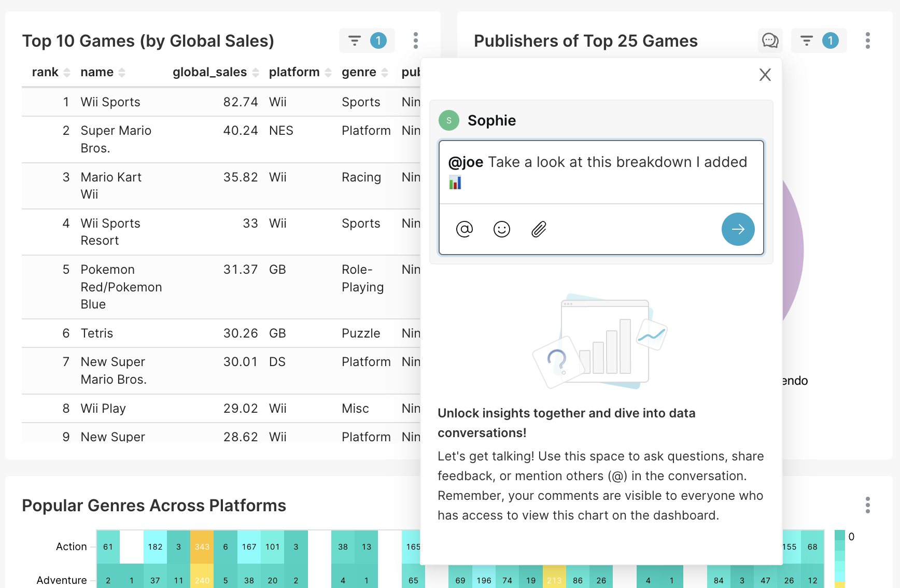
Task: Sort table by name column
Action: tap(103, 72)
